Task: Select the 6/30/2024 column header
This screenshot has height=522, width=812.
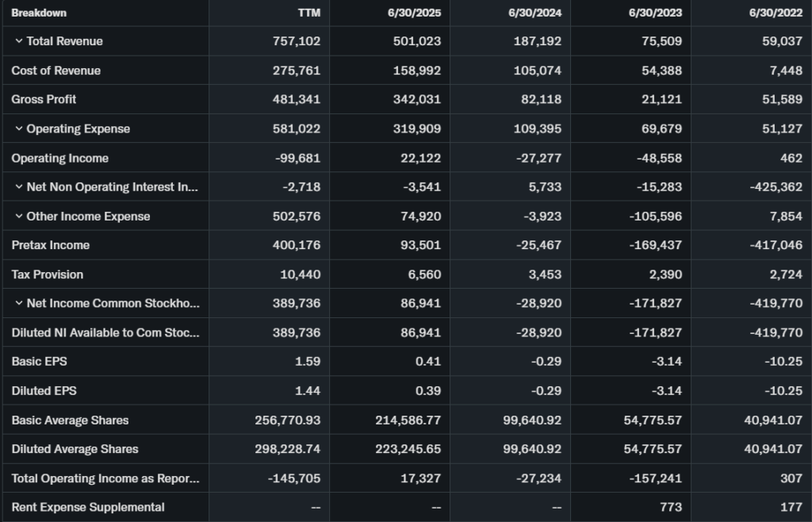Action: 536,13
